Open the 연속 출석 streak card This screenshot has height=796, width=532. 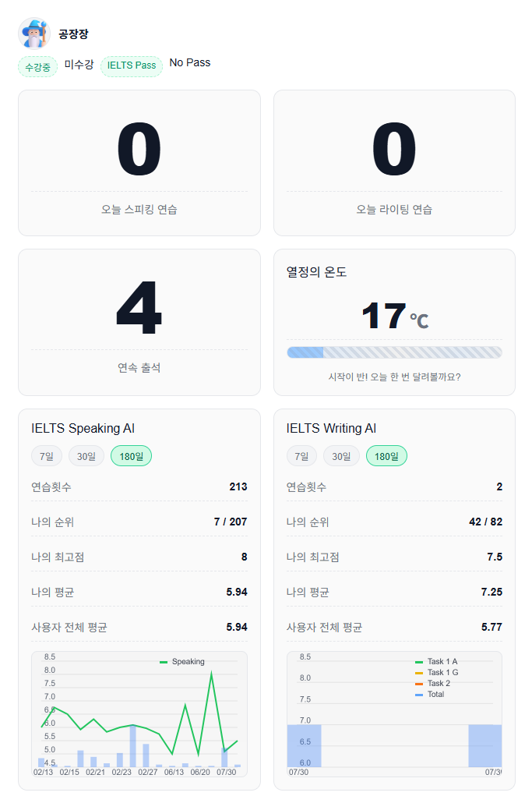(139, 322)
